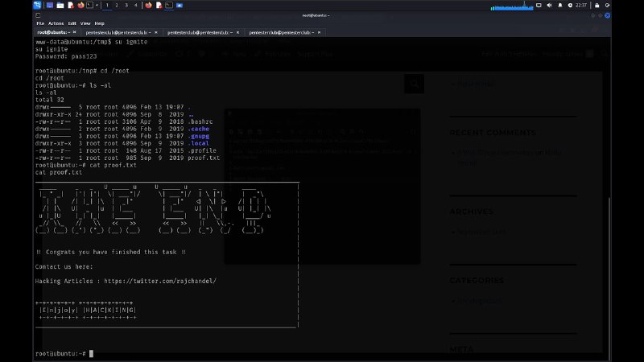The width and height of the screenshot is (644, 362).
Task: Click the terminal prompt cursor at bottom
Action: coord(91,353)
